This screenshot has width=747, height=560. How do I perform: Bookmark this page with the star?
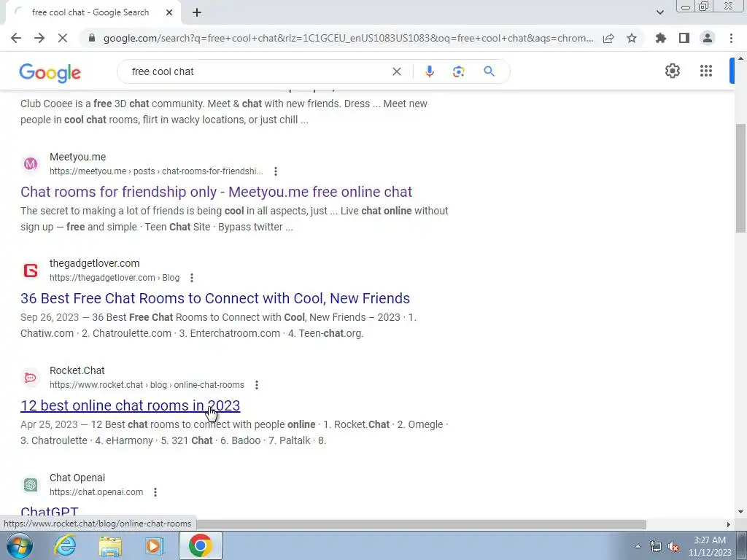(632, 38)
